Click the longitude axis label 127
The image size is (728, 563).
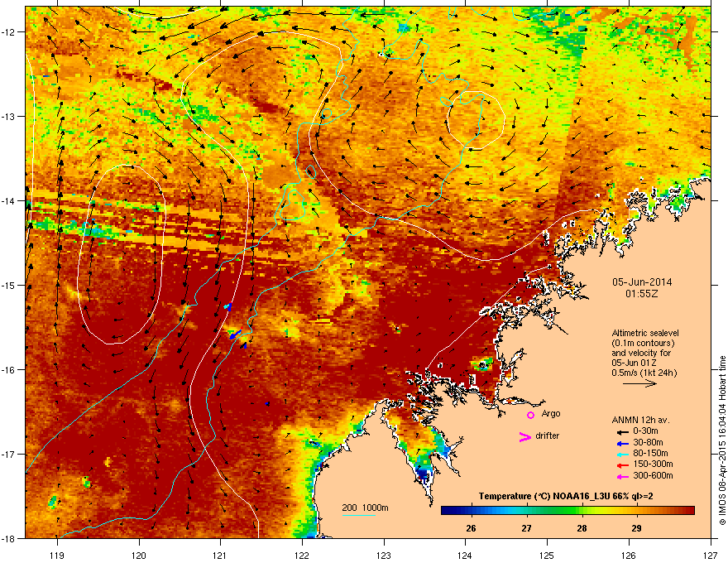pyautogui.click(x=711, y=555)
